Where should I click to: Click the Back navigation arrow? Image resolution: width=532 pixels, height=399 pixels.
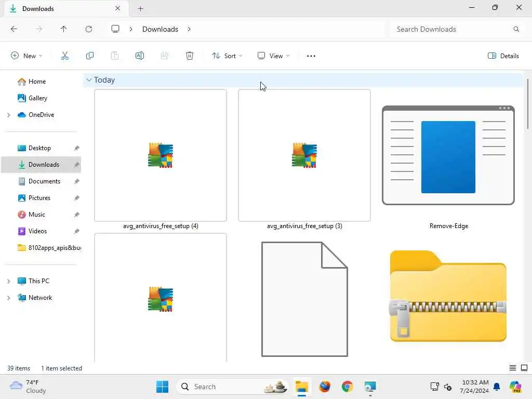14,29
